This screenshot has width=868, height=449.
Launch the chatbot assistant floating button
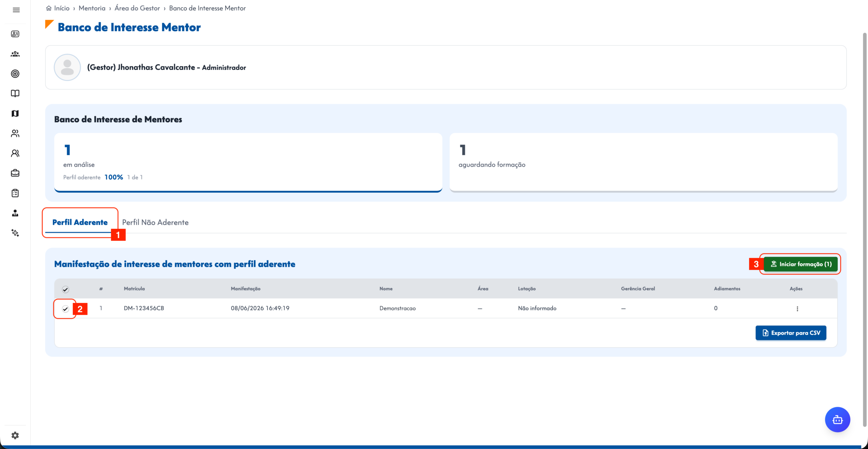coord(837,419)
